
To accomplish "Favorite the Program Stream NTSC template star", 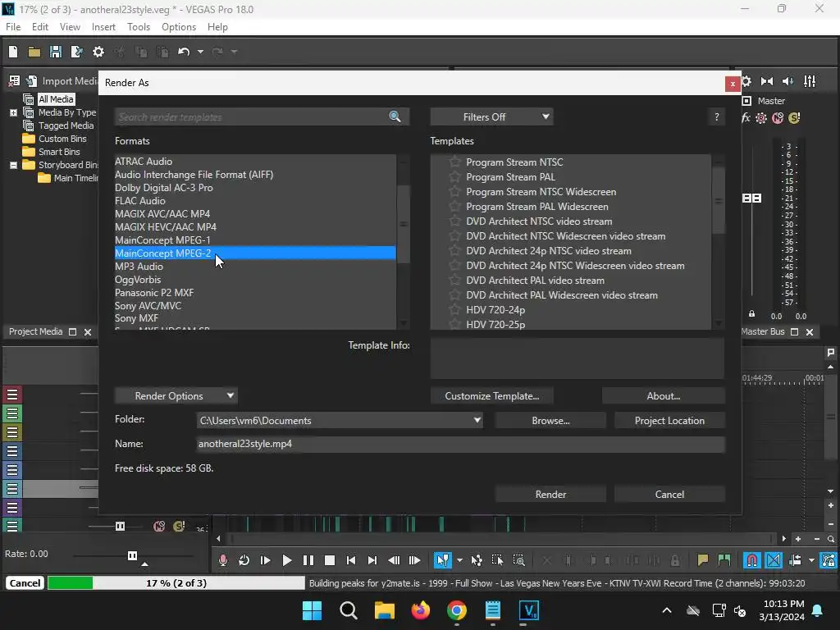I will [454, 162].
